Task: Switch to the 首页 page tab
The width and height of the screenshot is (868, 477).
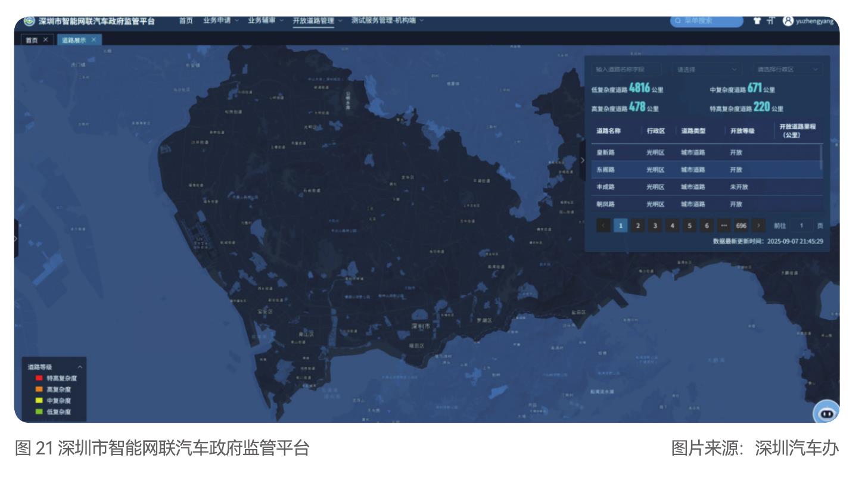Action: click(x=32, y=40)
